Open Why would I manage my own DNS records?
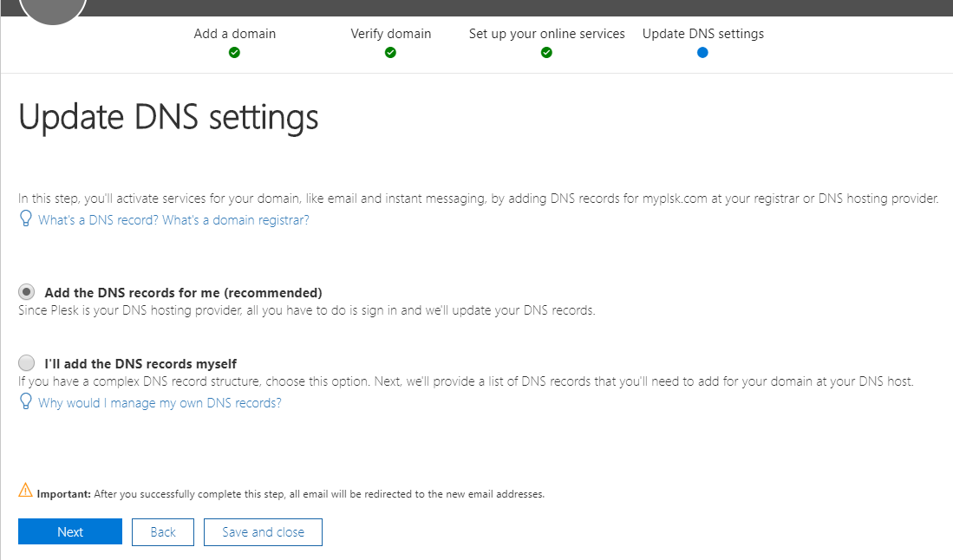 [x=160, y=403]
